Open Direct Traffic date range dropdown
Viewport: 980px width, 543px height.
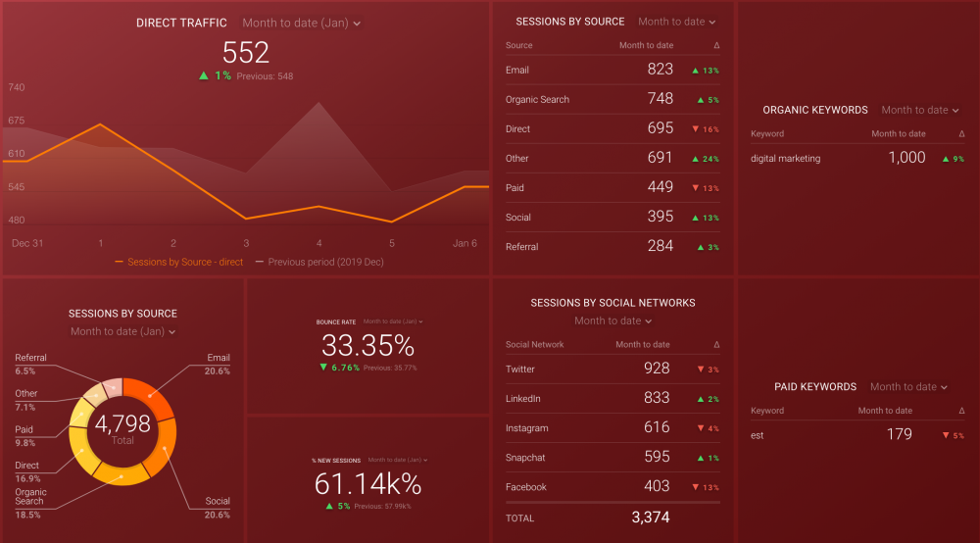[302, 23]
